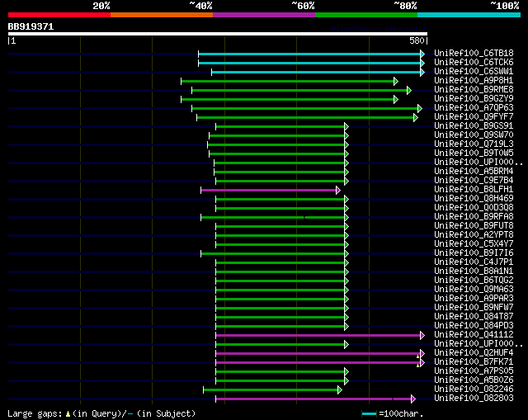Select the UniRef100_A9PAR3 hit name
The height and width of the screenshot is (420, 528).
coord(474,299)
